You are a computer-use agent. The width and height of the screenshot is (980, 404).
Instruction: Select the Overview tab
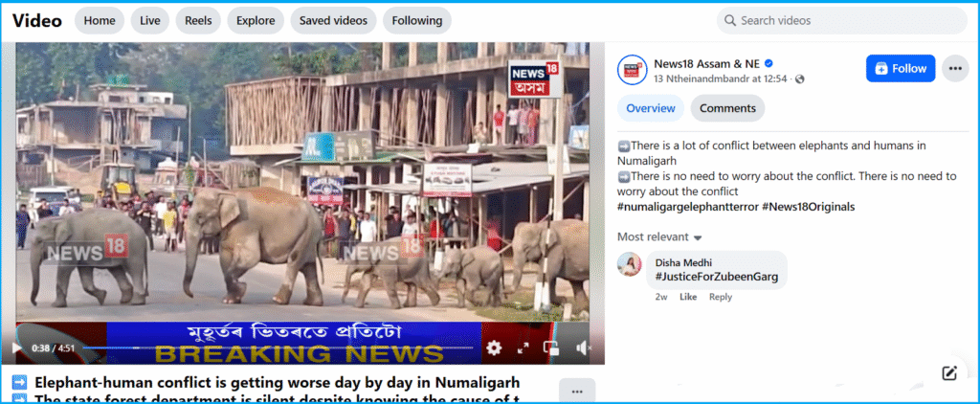pos(651,108)
